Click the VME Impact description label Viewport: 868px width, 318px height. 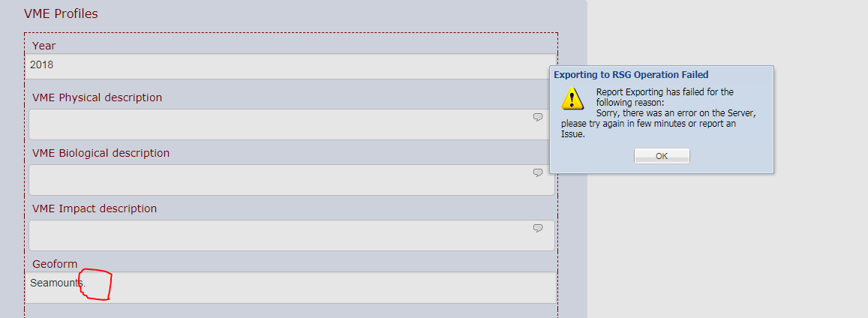coord(94,208)
